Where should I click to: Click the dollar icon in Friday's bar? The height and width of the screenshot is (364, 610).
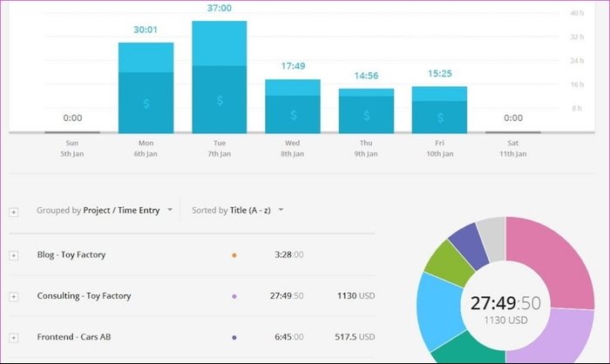(439, 115)
